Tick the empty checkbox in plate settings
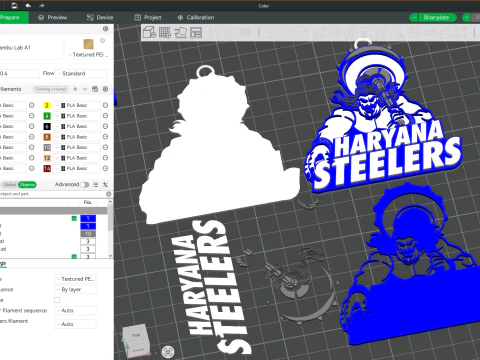The image size is (480, 360). tap(57, 300)
